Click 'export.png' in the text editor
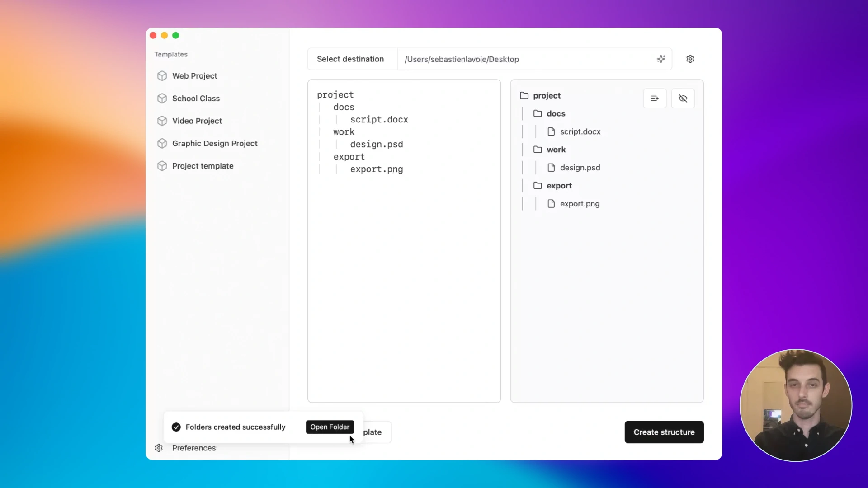 pyautogui.click(x=376, y=169)
